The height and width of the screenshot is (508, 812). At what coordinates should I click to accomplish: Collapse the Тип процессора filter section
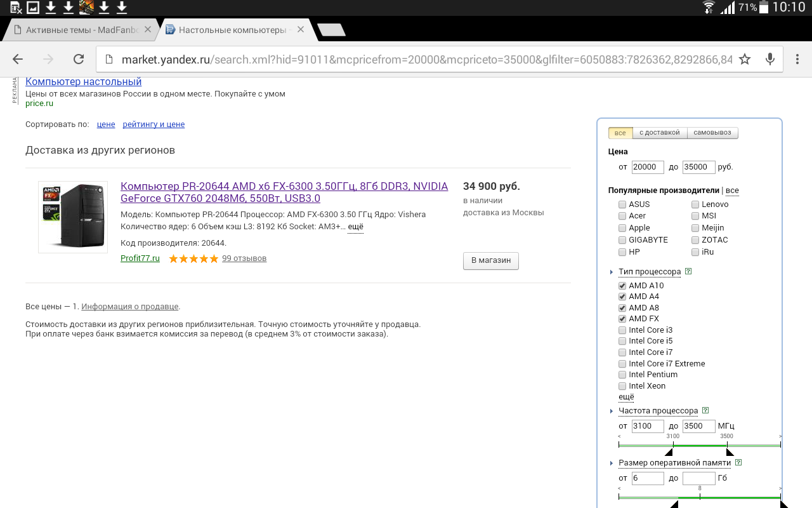[612, 272]
